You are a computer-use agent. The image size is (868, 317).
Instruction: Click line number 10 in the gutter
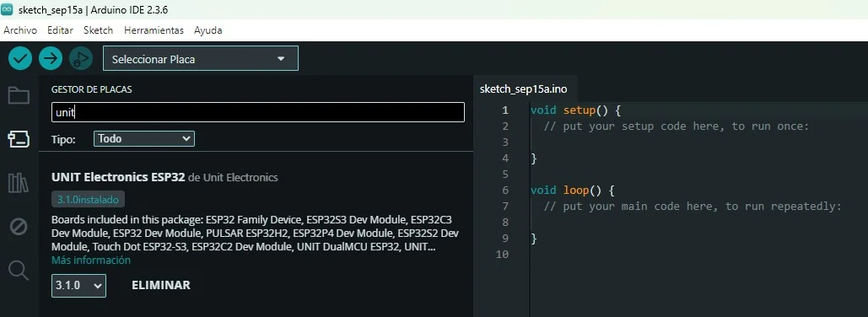pos(502,255)
